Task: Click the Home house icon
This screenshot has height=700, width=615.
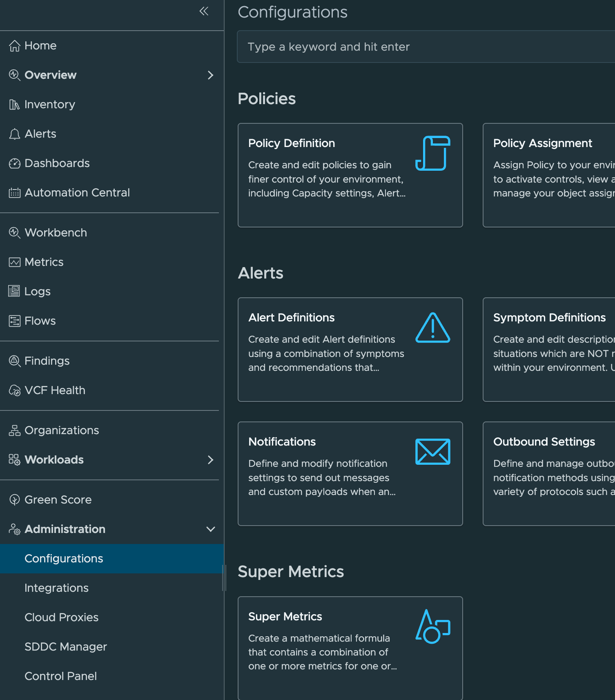Action: point(15,46)
